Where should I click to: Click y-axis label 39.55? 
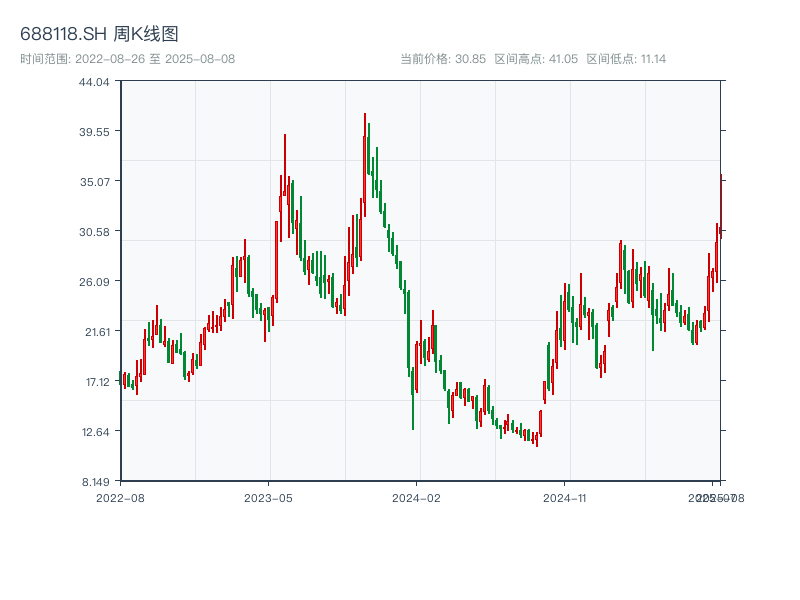(94, 132)
